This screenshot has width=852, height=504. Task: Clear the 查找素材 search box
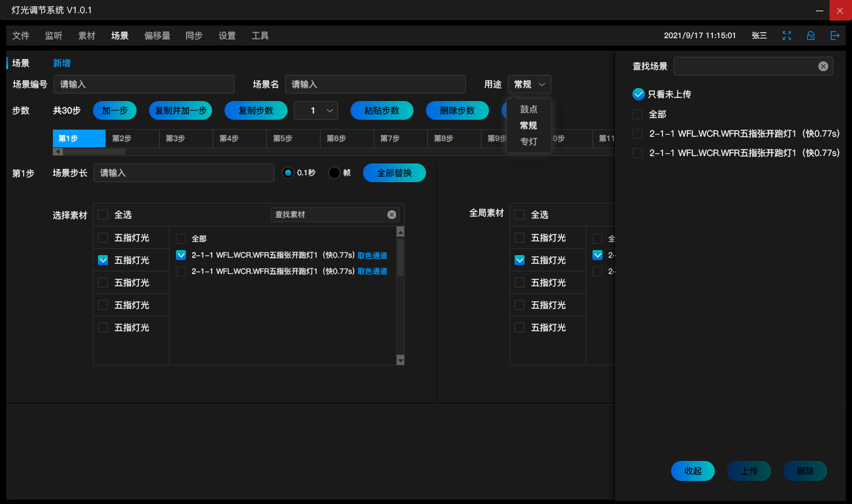point(392,215)
